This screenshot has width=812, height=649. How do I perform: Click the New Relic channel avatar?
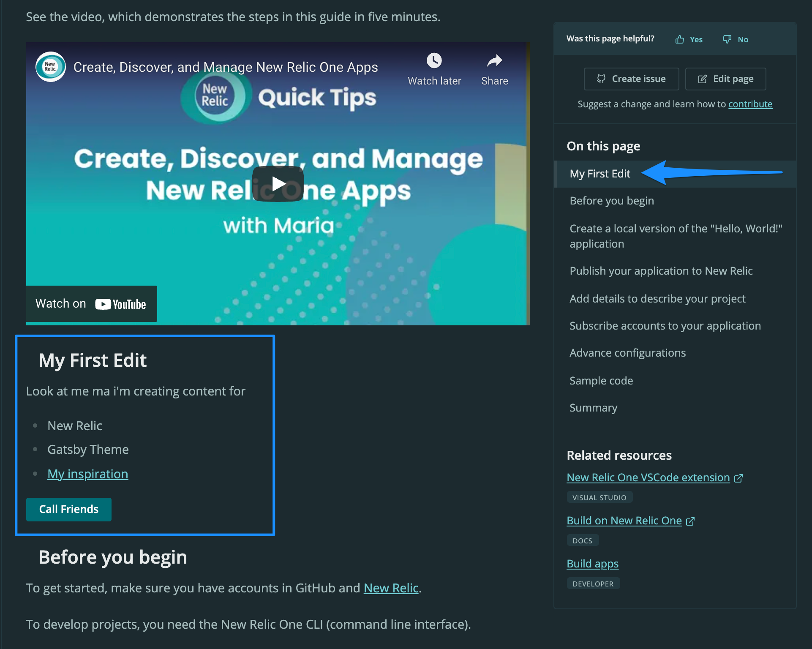[51, 67]
